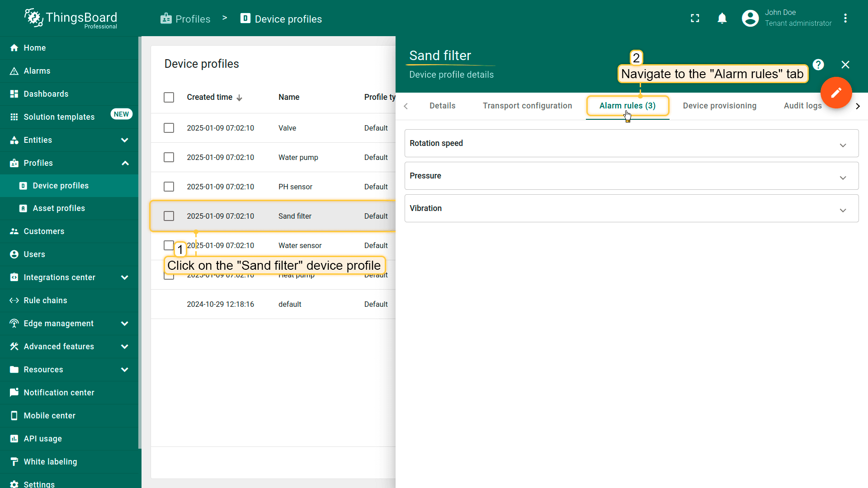Tick the PH sensor row checkbox
868x488 pixels.
pyautogui.click(x=169, y=187)
